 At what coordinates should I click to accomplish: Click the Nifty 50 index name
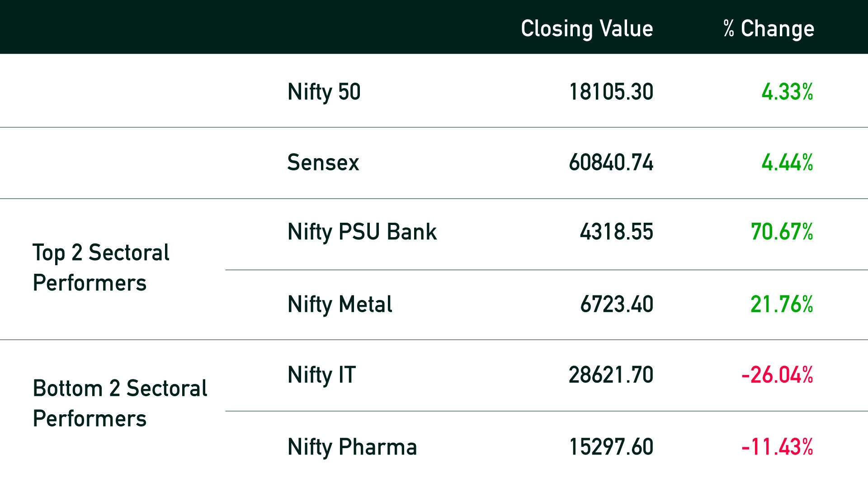point(324,92)
